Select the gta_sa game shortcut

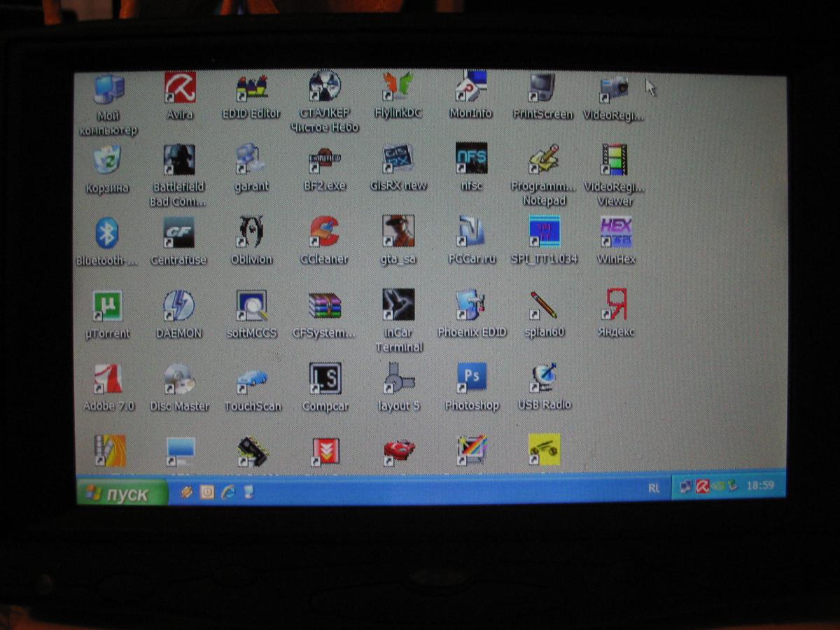tap(398, 232)
